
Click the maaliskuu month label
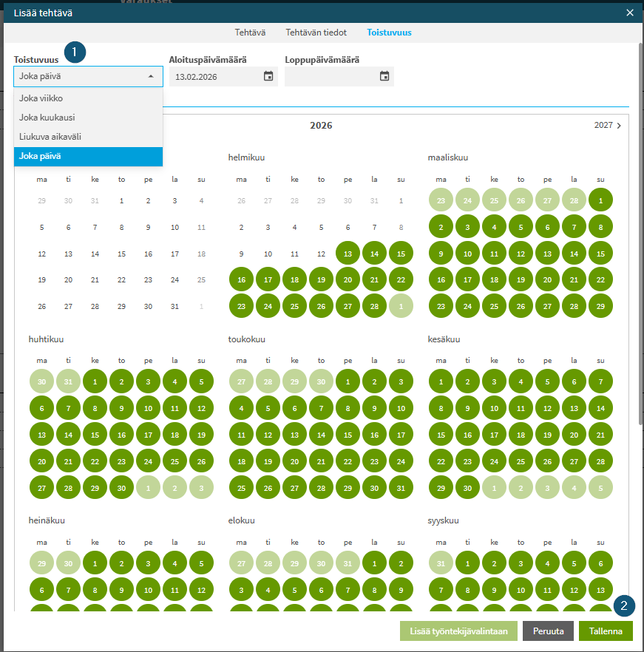click(x=447, y=157)
